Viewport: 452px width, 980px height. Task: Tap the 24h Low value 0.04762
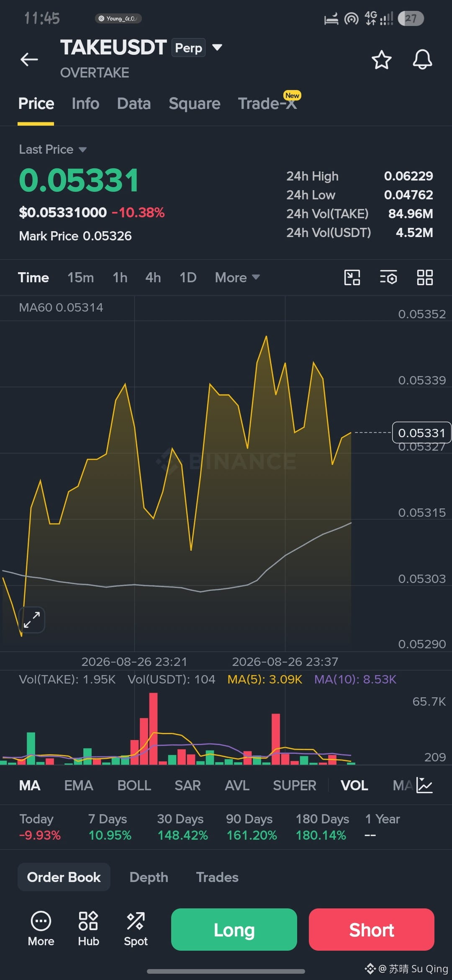(408, 195)
